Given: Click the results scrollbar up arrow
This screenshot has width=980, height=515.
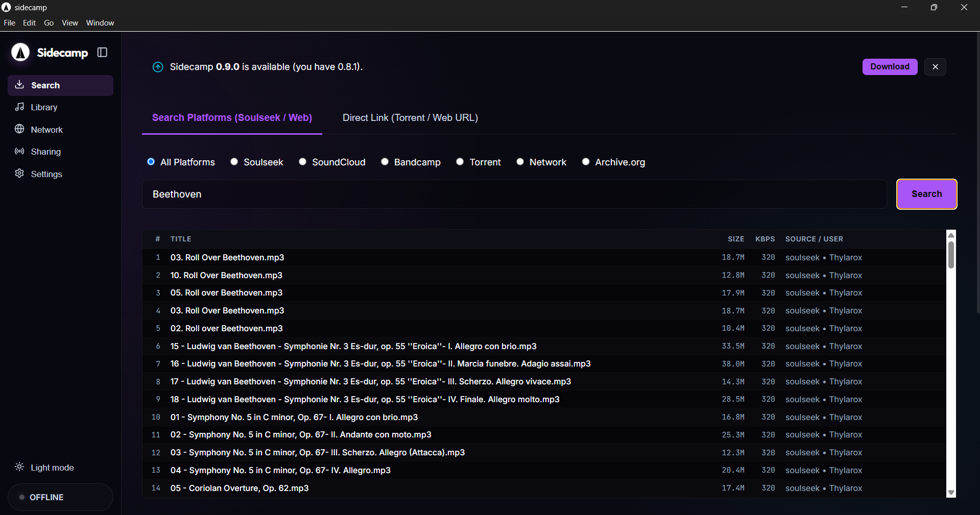Looking at the screenshot, I should coord(951,235).
